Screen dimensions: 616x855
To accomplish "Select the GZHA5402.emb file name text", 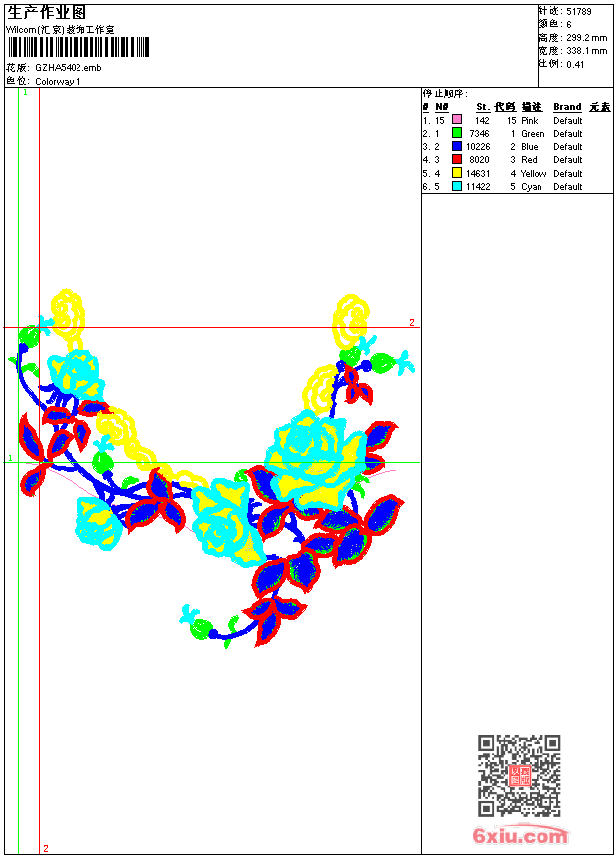I will point(69,68).
